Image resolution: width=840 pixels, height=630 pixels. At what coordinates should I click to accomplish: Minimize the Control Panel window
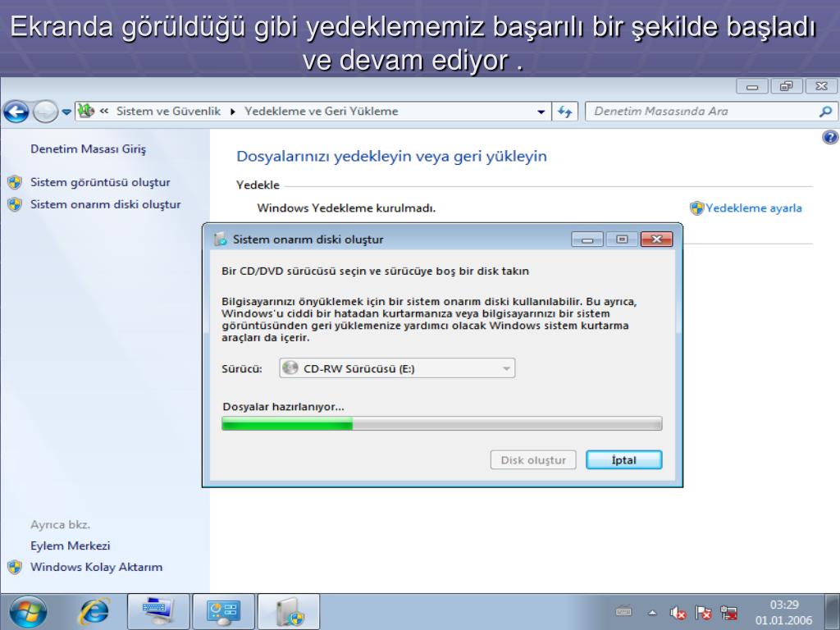tap(752, 86)
